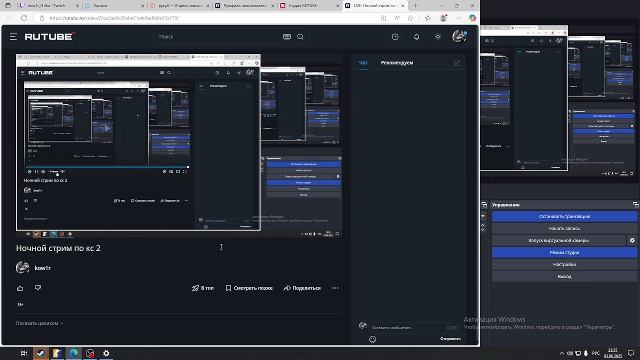The height and width of the screenshot is (360, 640).
Task: Click Начать запись in OBS
Action: click(564, 229)
